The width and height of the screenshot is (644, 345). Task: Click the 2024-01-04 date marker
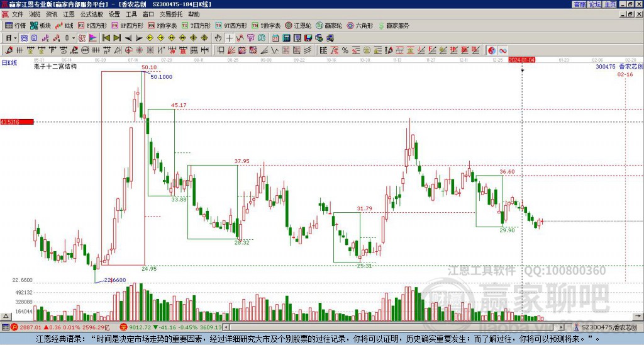pyautogui.click(x=521, y=60)
